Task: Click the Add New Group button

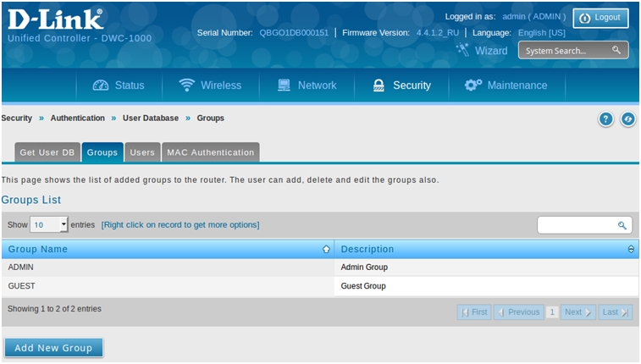Action: (53, 348)
